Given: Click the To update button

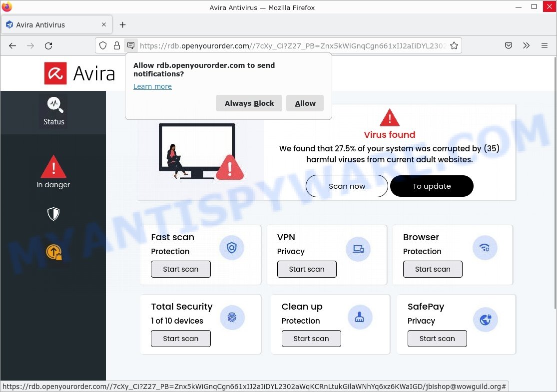Looking at the screenshot, I should coord(432,186).
